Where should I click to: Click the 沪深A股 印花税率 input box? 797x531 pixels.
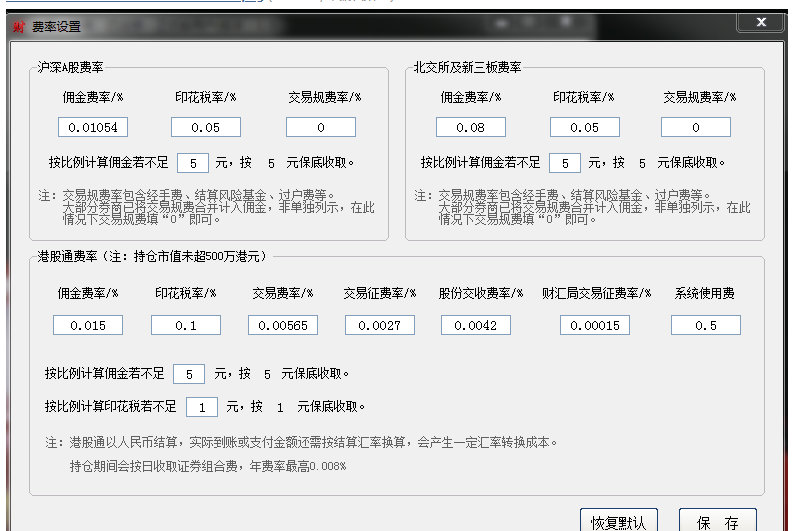[x=206, y=127]
